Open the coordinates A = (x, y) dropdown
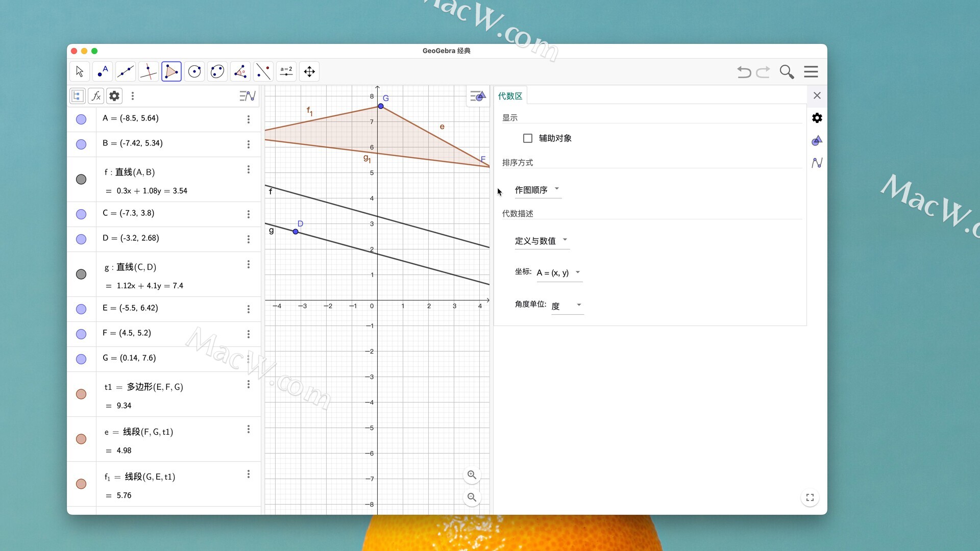This screenshot has width=980, height=551. click(x=559, y=273)
